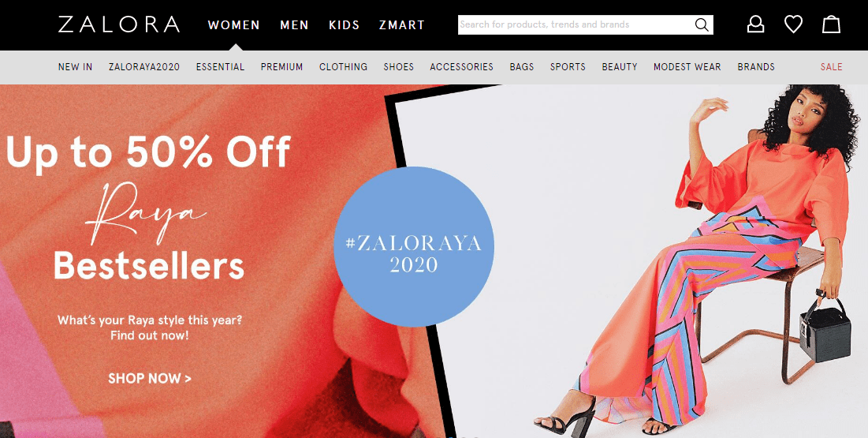Expand the ACCESSORIES category menu
The height and width of the screenshot is (438, 868).
462,67
